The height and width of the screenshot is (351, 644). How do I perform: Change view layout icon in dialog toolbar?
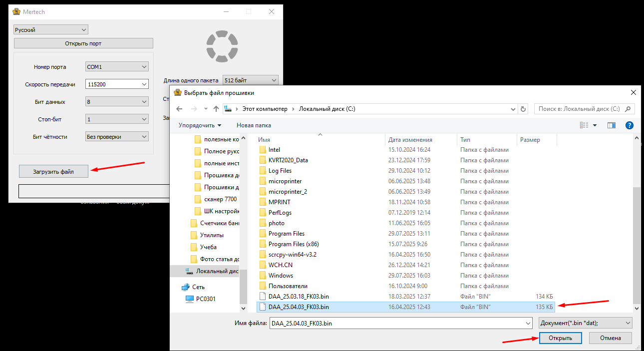coord(585,125)
